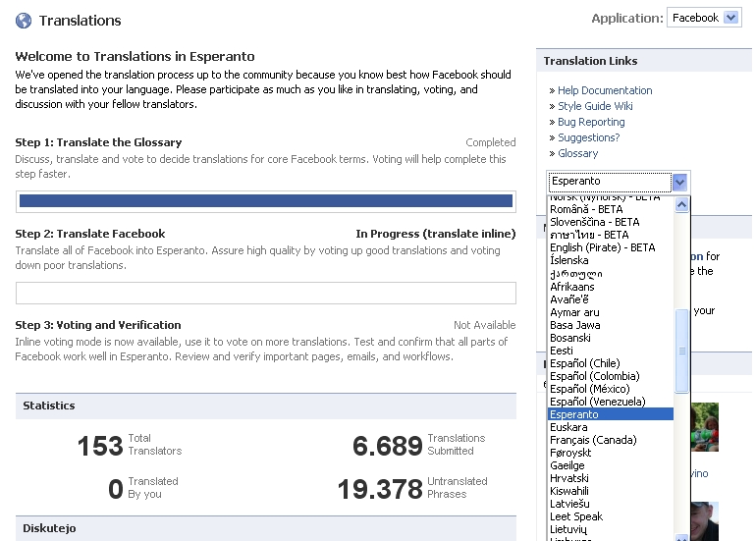Select highlighted Esperanto option in list
Image resolution: width=756 pixels, height=541 pixels.
(x=611, y=414)
